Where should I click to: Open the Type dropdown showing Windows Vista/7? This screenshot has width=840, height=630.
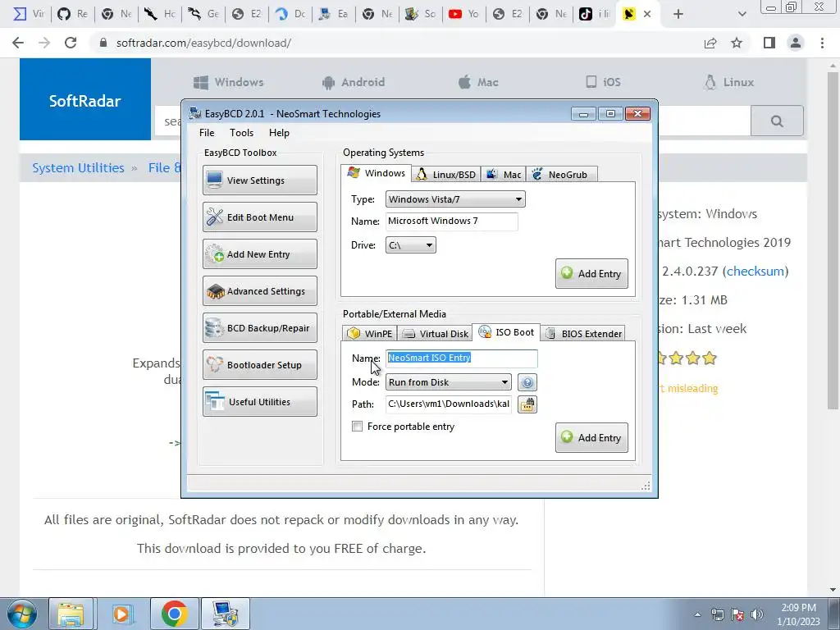click(x=455, y=199)
